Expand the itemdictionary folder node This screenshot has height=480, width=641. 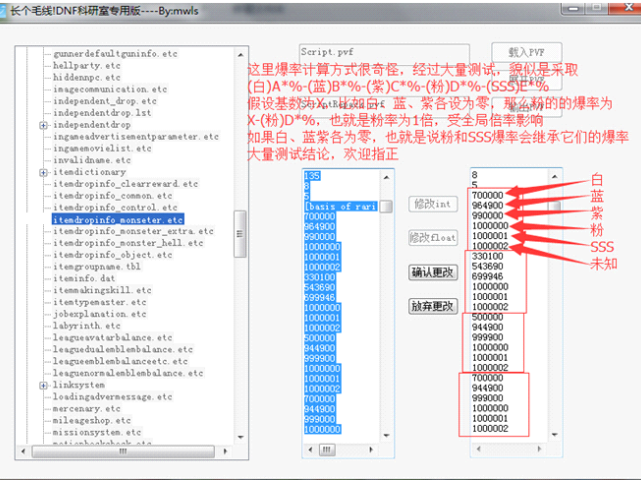tap(43, 172)
